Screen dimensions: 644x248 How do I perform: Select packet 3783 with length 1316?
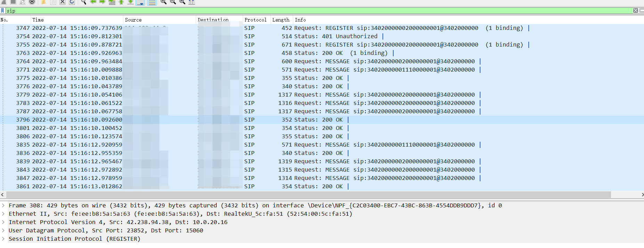322,103
